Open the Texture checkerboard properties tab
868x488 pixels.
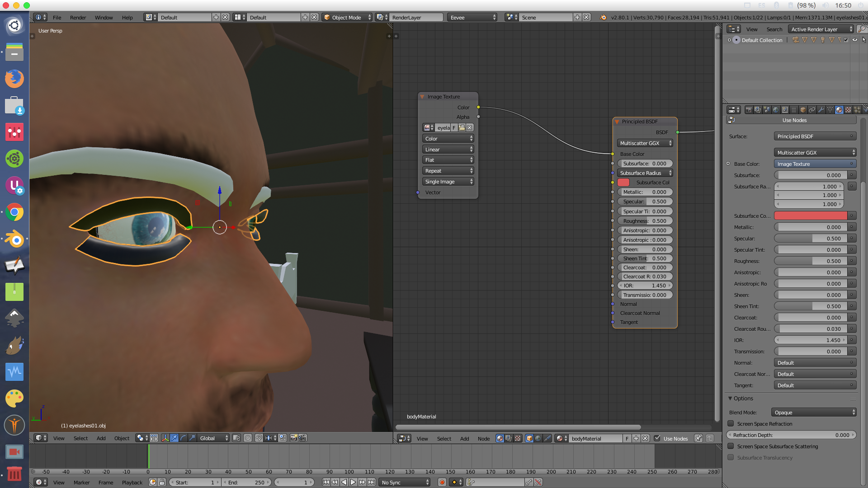[x=848, y=110]
